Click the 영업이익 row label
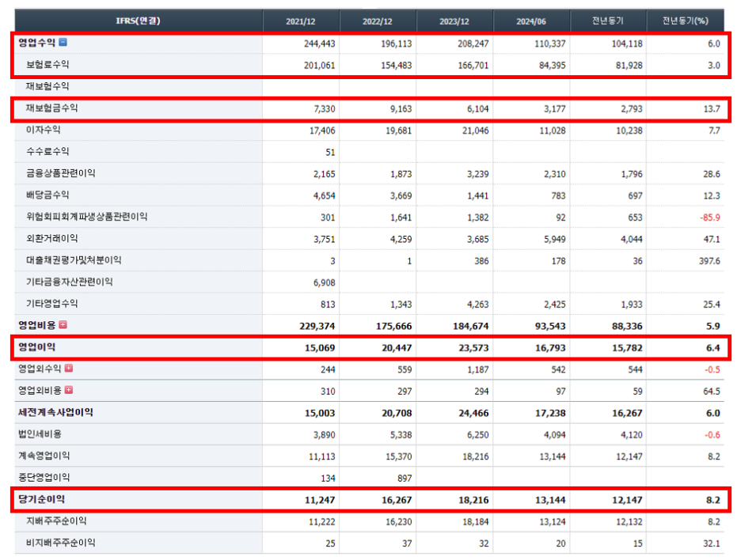 click(37, 346)
